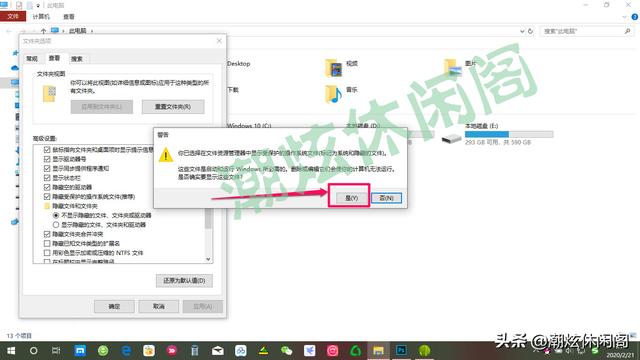This screenshot has width=640, height=360.
Task: Open WeChat on taskbar
Action: [287, 351]
